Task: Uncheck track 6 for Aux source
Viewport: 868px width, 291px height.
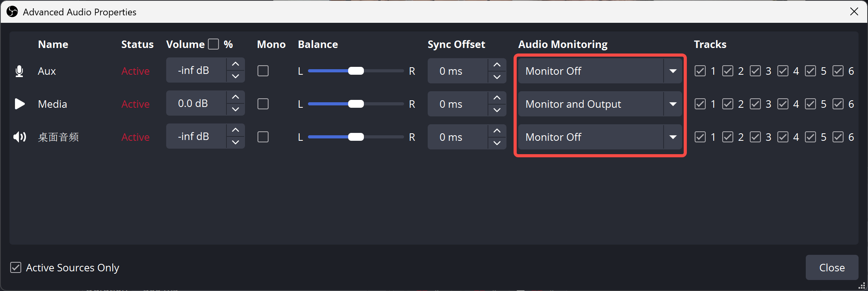Action: (x=838, y=71)
